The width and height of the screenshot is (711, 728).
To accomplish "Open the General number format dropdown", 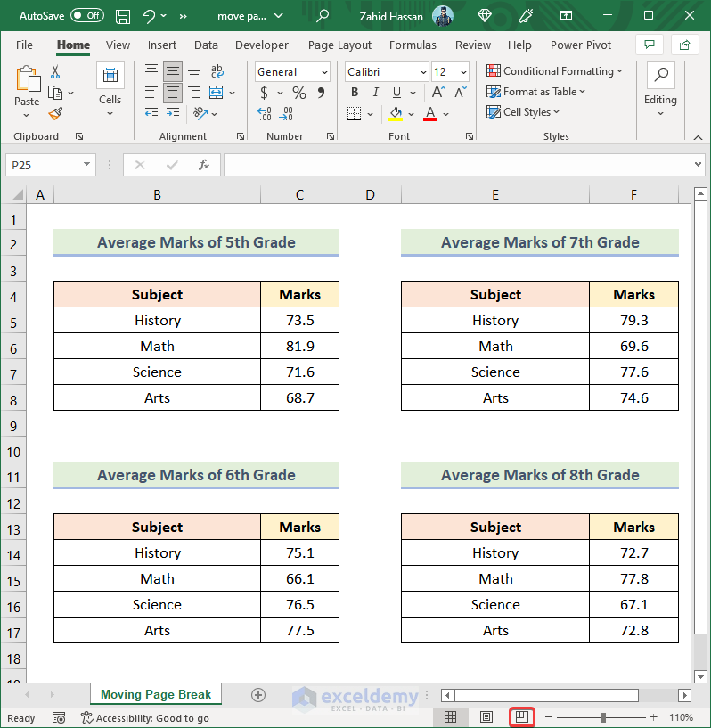I will pos(324,72).
